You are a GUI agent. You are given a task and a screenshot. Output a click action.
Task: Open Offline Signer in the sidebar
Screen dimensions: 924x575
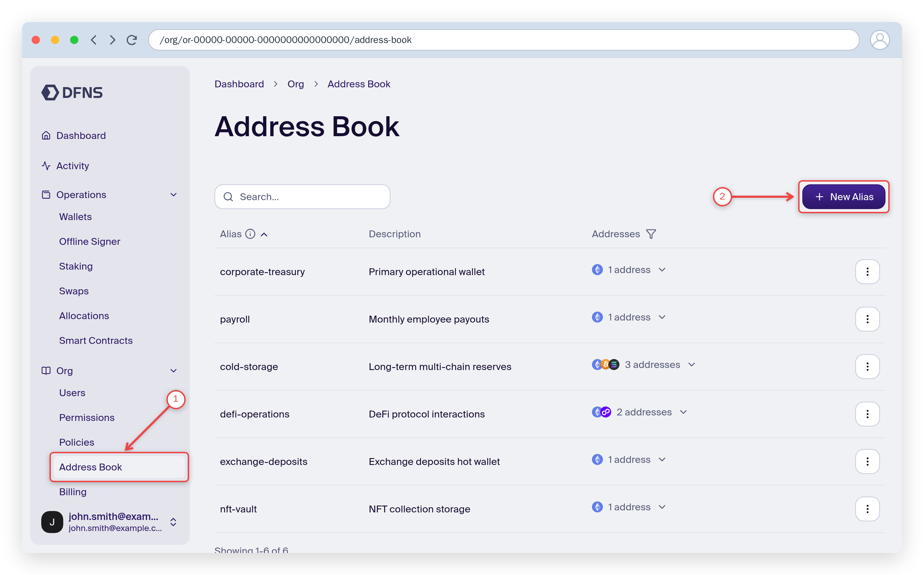90,241
